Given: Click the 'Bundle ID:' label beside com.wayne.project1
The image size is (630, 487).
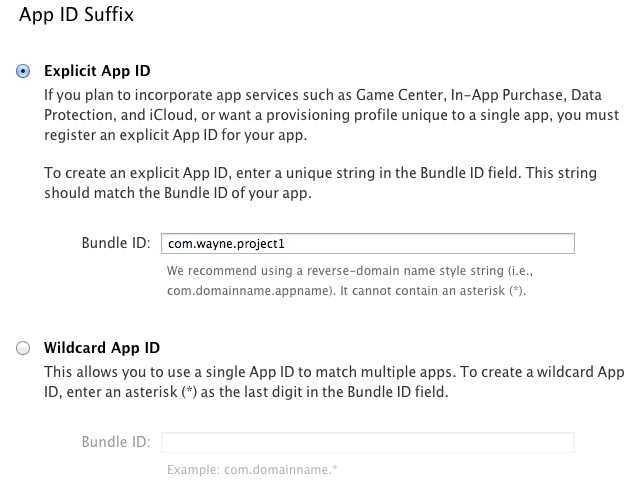Looking at the screenshot, I should coord(115,243).
